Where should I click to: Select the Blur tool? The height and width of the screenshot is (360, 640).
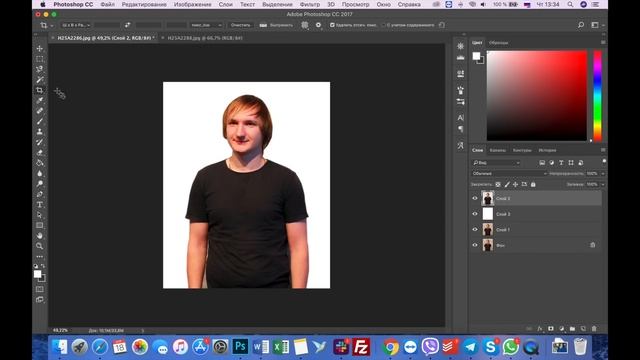pyautogui.click(x=40, y=173)
